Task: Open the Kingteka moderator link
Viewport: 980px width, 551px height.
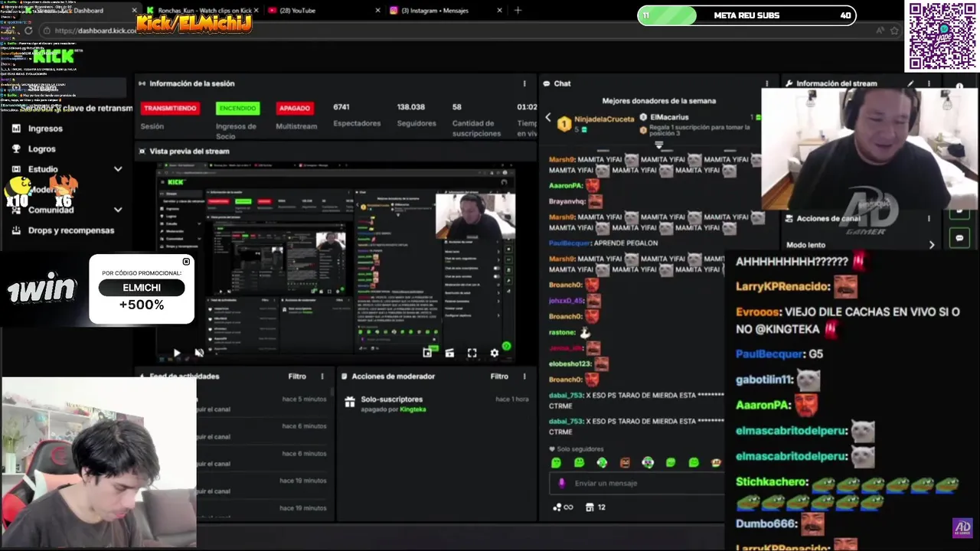Action: 413,409
